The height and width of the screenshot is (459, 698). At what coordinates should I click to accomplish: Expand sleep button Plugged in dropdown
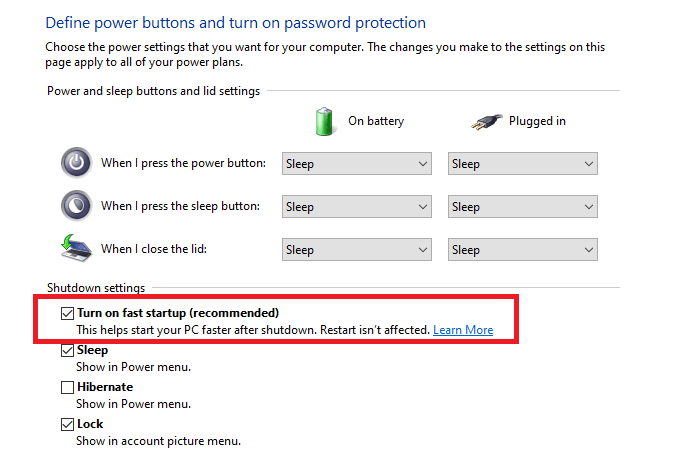click(x=523, y=207)
